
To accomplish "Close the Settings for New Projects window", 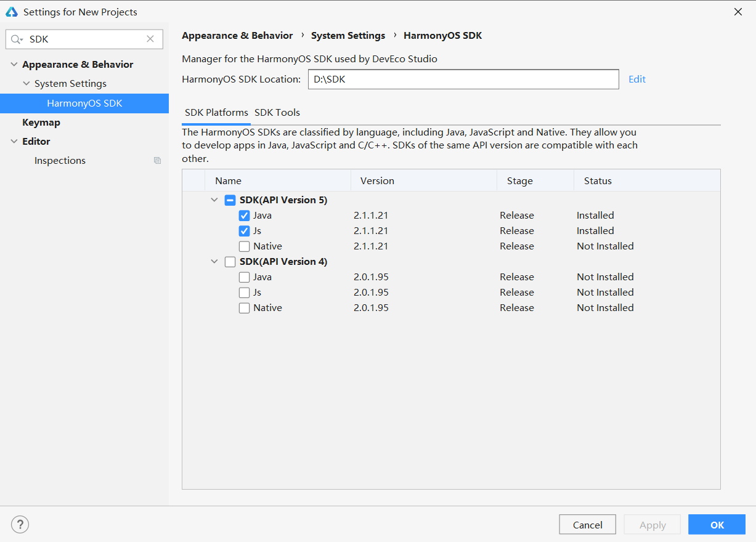I will (738, 12).
